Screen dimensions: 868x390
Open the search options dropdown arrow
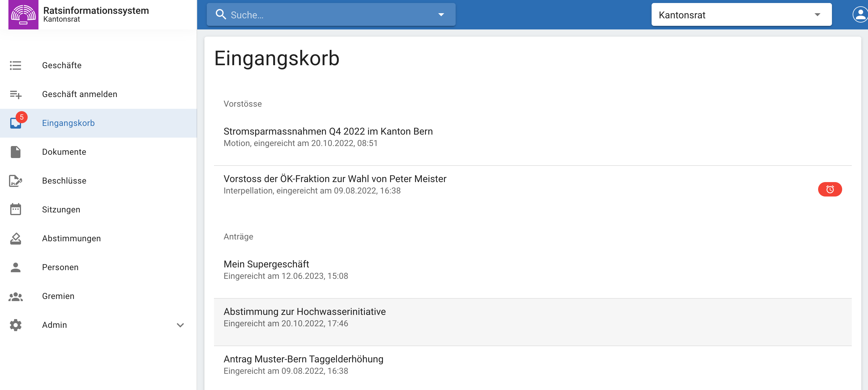(441, 14)
